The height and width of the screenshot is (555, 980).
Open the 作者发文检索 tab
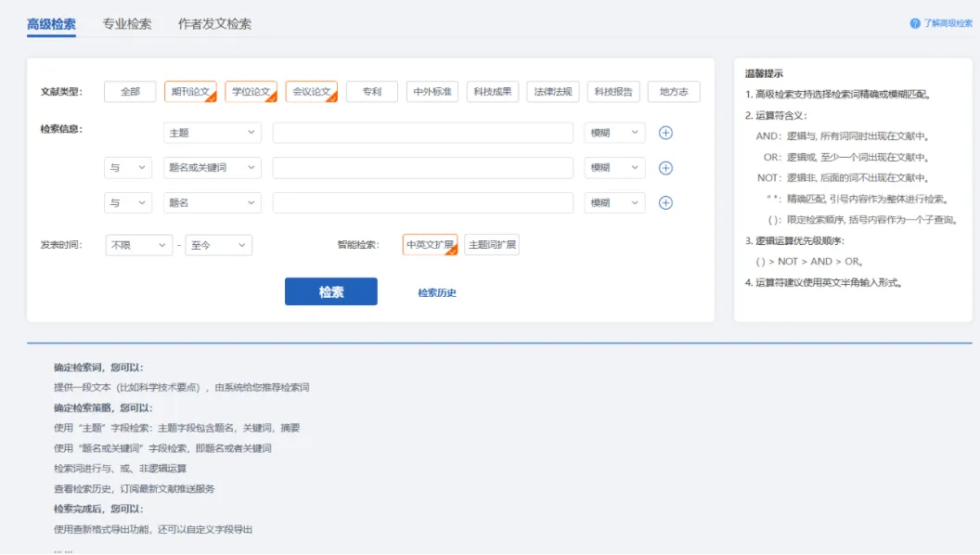click(x=214, y=24)
